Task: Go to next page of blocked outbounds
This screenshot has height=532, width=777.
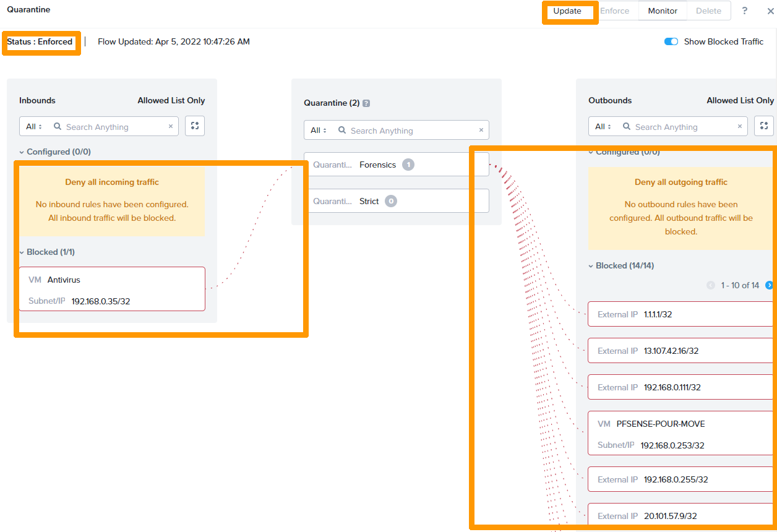Action: point(769,285)
